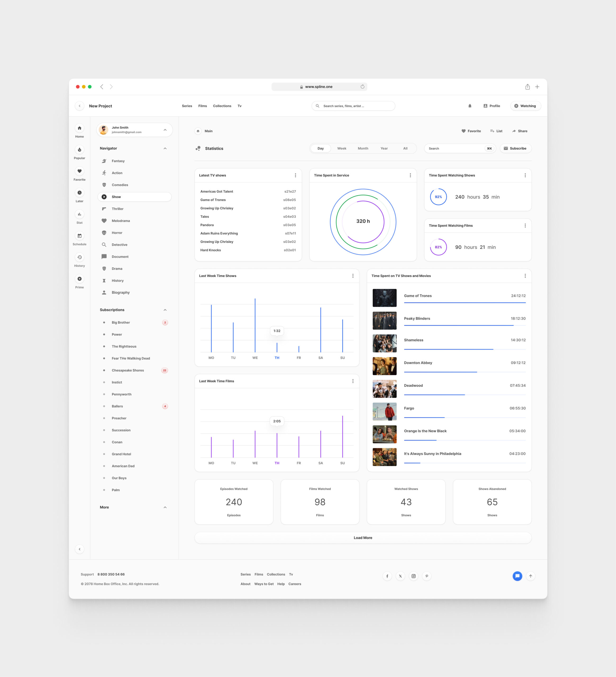
Task: Click the home icon beside Main
Action: (x=198, y=131)
